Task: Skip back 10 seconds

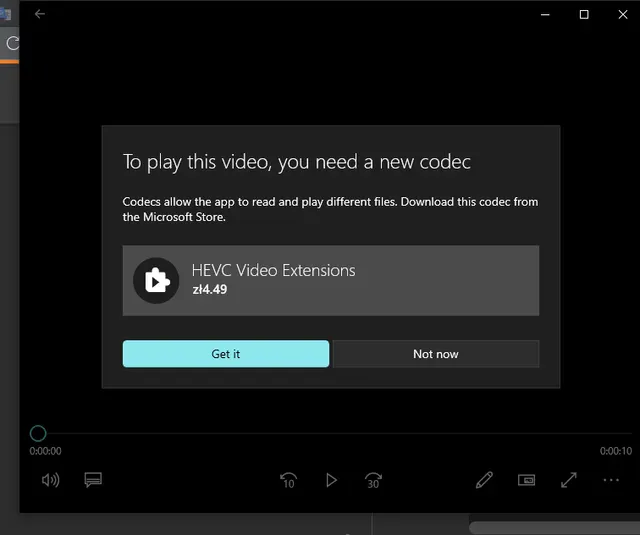Action: coord(289,480)
